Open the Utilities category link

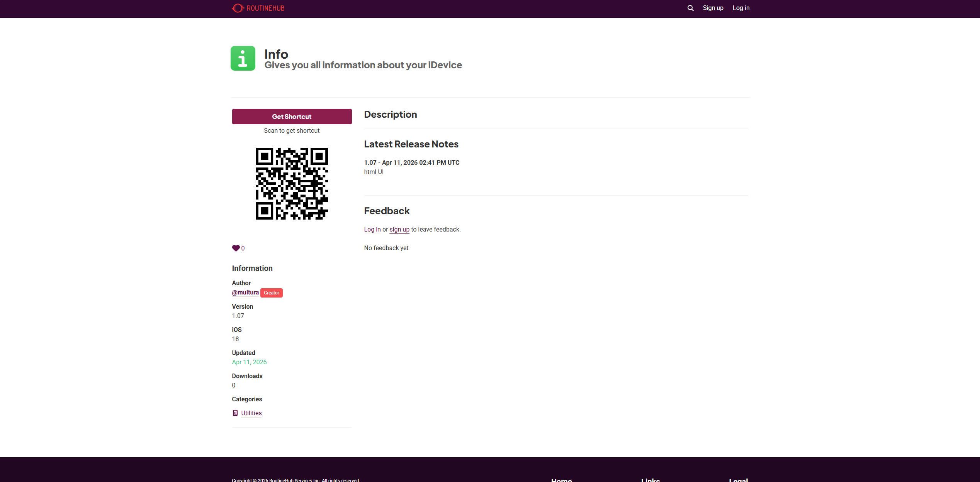[251, 413]
